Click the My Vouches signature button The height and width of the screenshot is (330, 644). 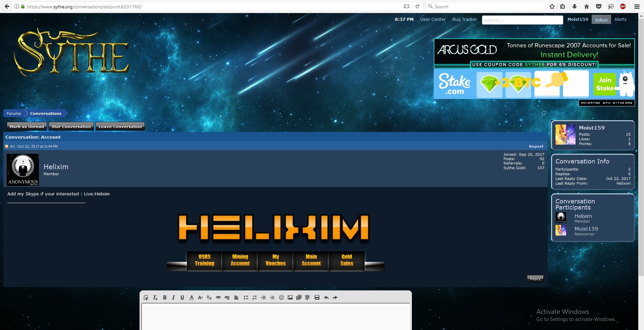pyautogui.click(x=275, y=261)
